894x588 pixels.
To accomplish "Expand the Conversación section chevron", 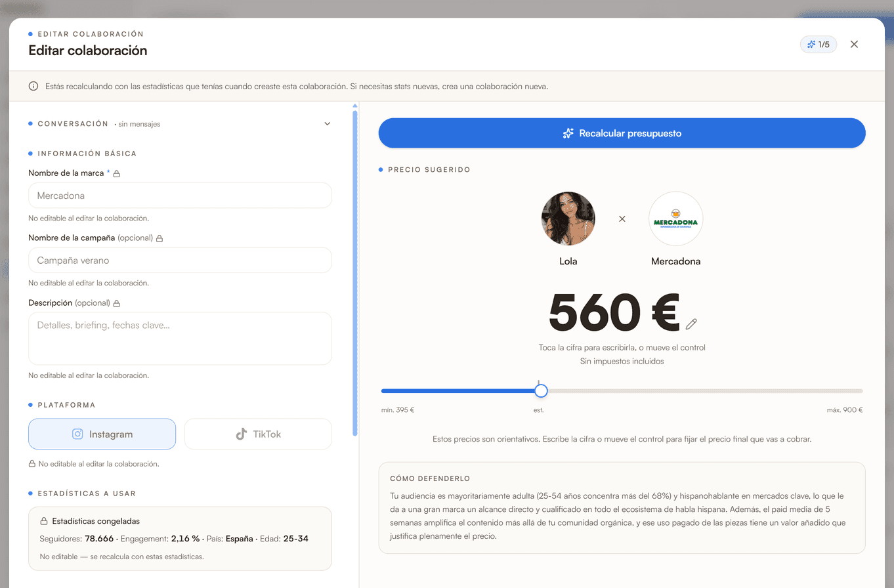I will tap(328, 123).
